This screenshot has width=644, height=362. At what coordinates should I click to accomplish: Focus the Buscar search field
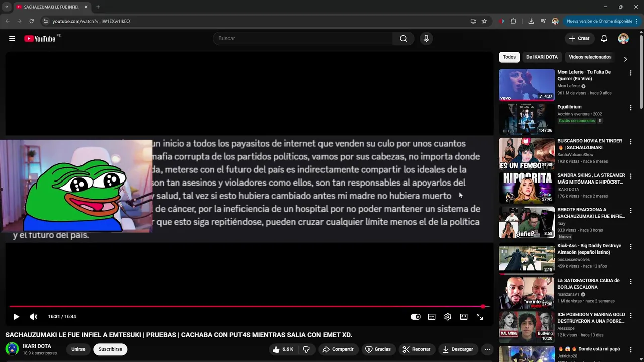[303, 39]
